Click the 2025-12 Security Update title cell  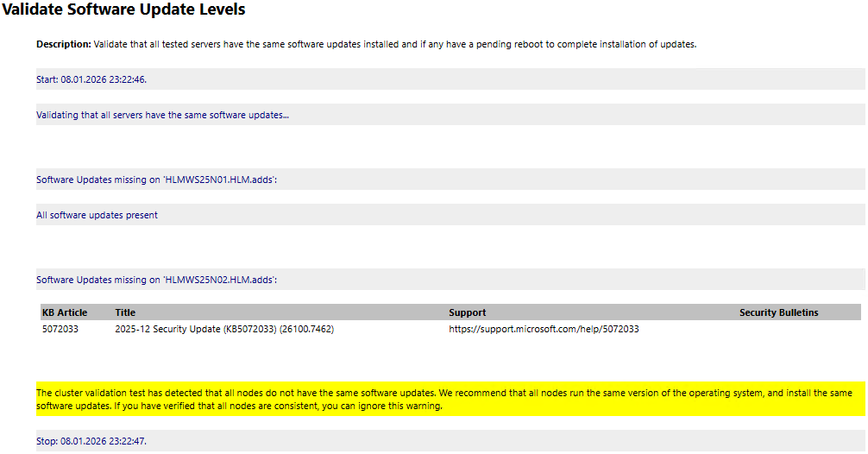click(224, 329)
